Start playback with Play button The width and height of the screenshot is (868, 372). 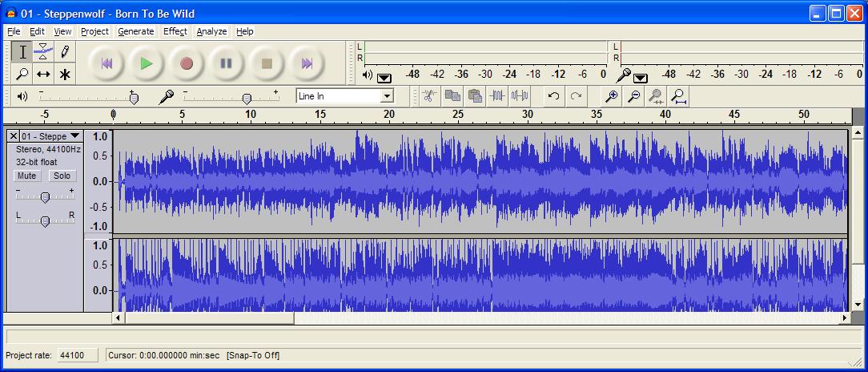tap(147, 63)
